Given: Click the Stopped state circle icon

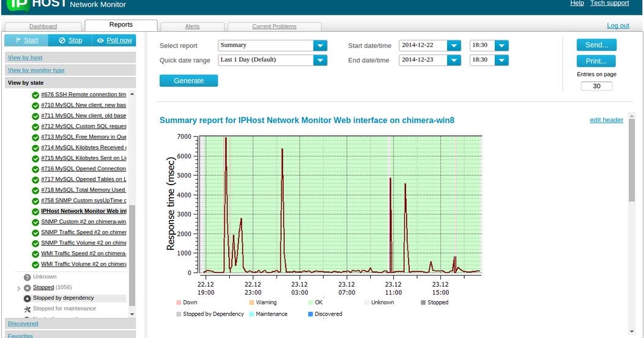Looking at the screenshot, I should tap(27, 288).
